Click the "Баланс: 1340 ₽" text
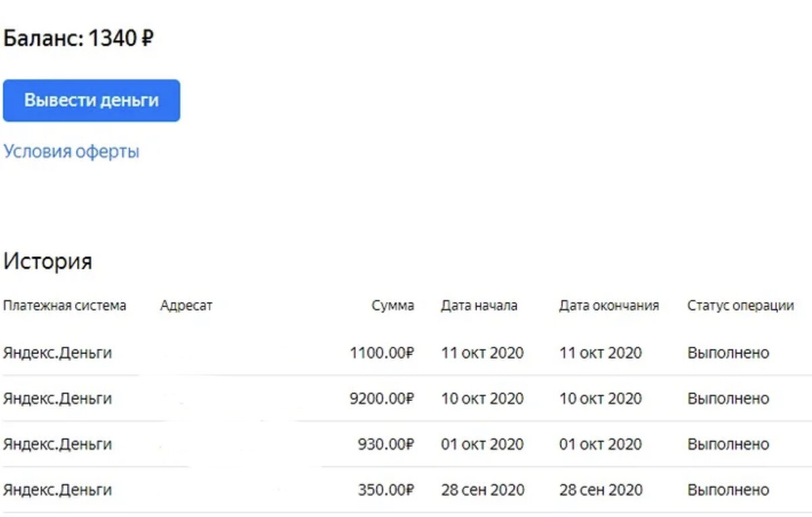The width and height of the screenshot is (812, 517). point(78,39)
